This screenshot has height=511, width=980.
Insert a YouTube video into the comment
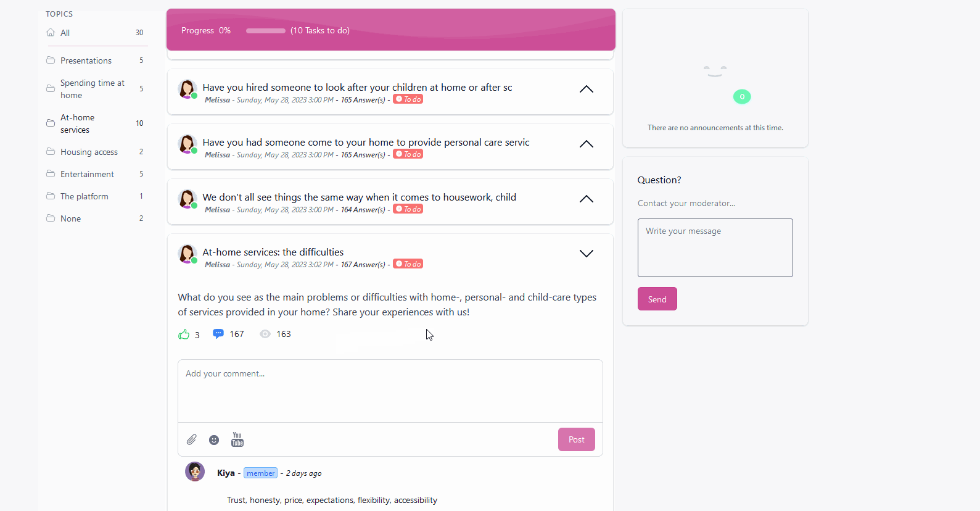coord(237,439)
